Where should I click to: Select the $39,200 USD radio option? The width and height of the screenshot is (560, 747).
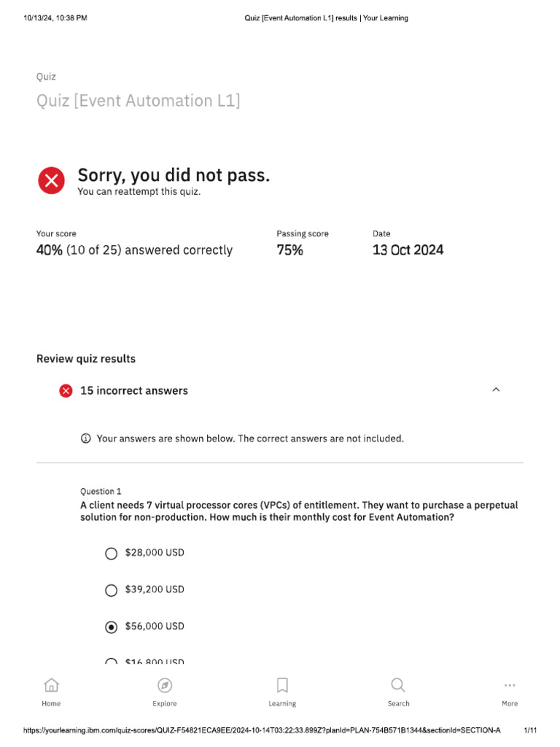tap(111, 590)
